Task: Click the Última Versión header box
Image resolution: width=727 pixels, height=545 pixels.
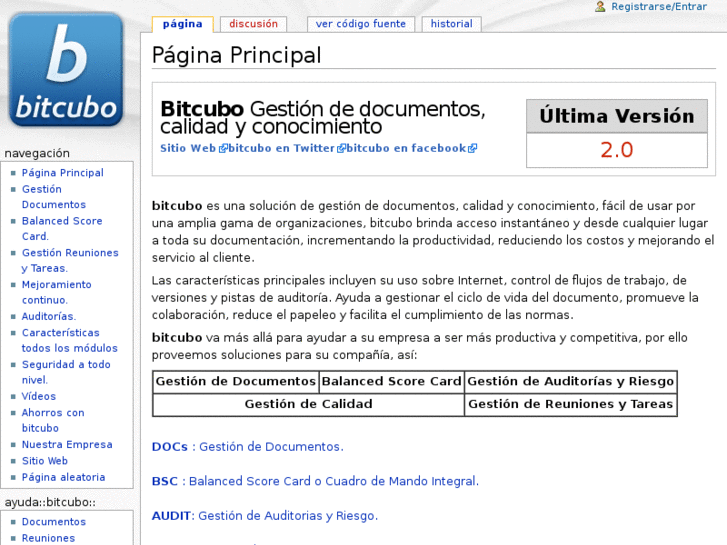Action: [617, 116]
